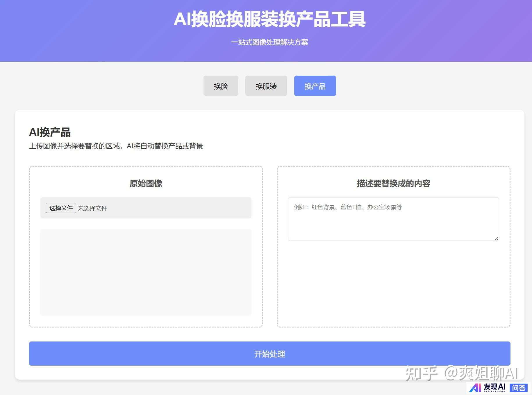532x395 pixels.
Task: Click the AI换脸换服装换产品工具 page title
Action: pos(269,19)
